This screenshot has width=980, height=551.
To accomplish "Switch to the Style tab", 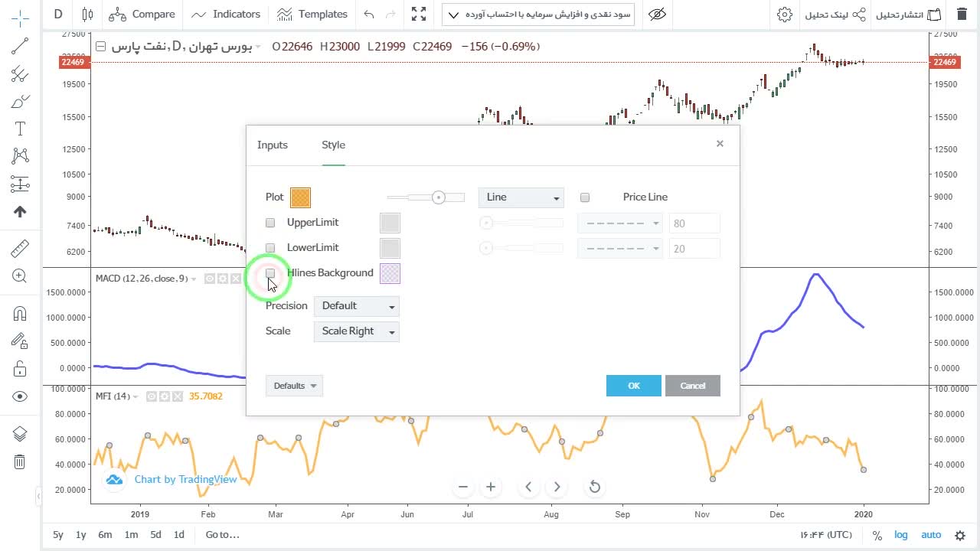I will [x=334, y=145].
